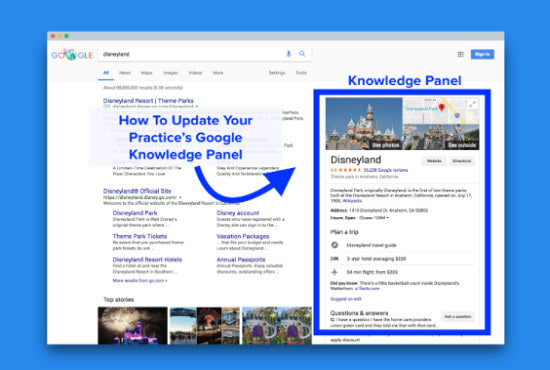Viewport: 550px width, 370px height.
Task: Click the Google doodle logo
Action: pyautogui.click(x=72, y=54)
